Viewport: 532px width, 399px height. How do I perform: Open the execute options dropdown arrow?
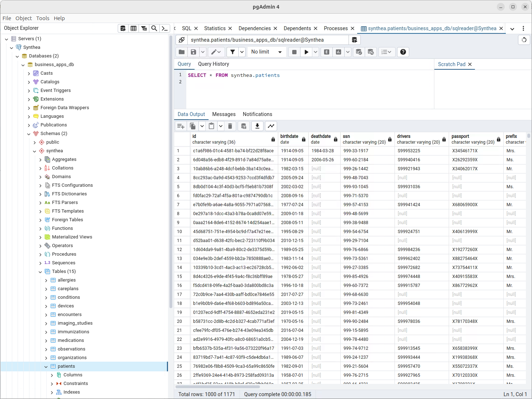pyautogui.click(x=316, y=52)
